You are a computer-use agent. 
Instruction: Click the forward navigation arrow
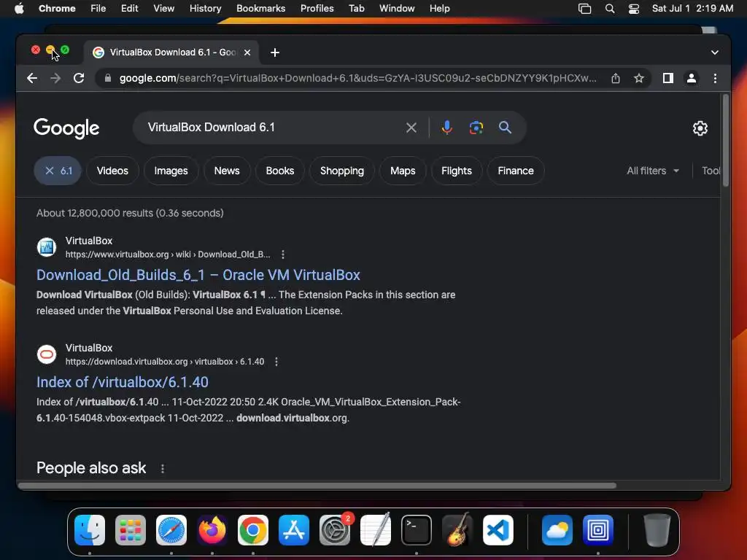[x=55, y=78]
